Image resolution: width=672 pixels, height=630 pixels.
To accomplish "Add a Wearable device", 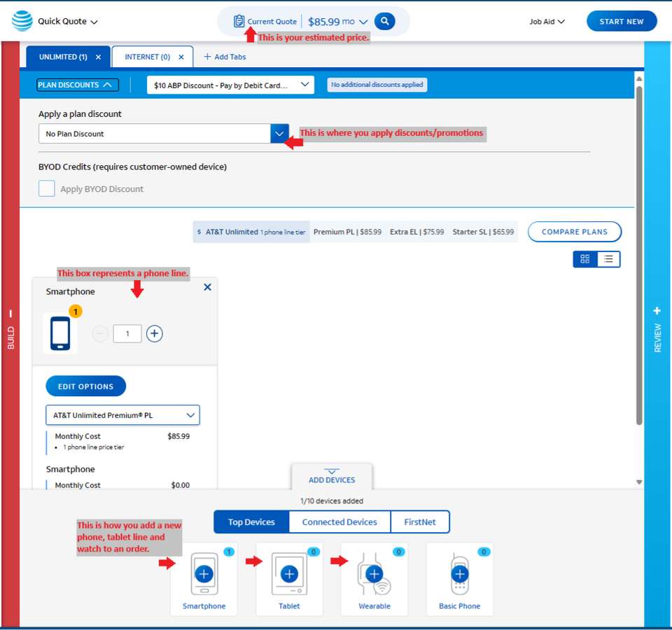I will [374, 574].
